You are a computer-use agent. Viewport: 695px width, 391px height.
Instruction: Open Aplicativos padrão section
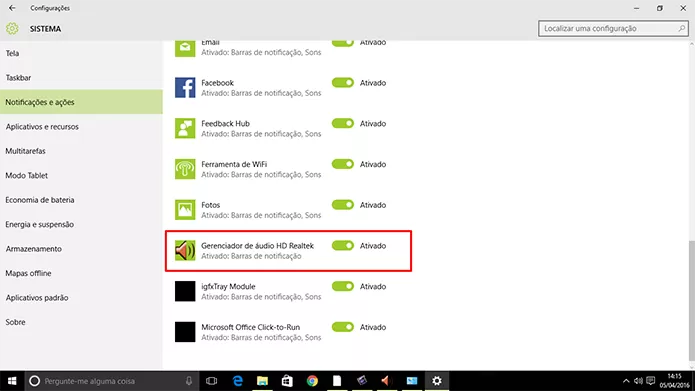81,297
